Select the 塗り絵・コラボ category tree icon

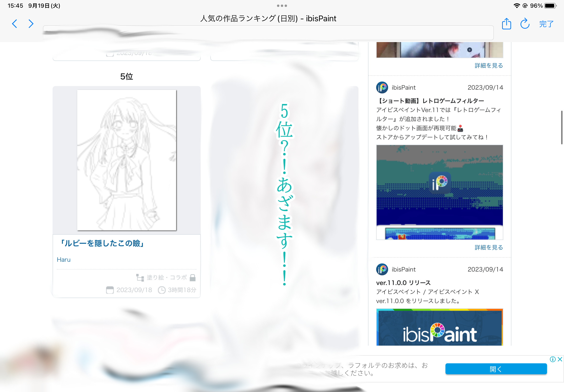[140, 278]
